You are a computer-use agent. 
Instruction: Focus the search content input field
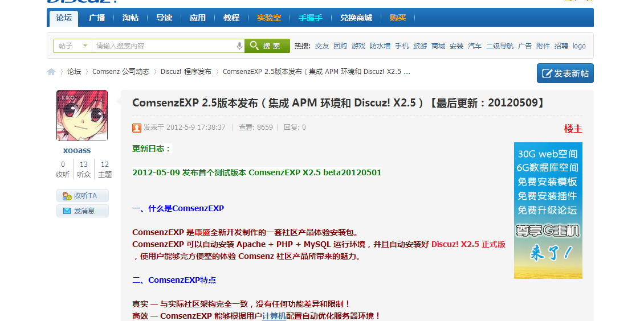pos(164,46)
